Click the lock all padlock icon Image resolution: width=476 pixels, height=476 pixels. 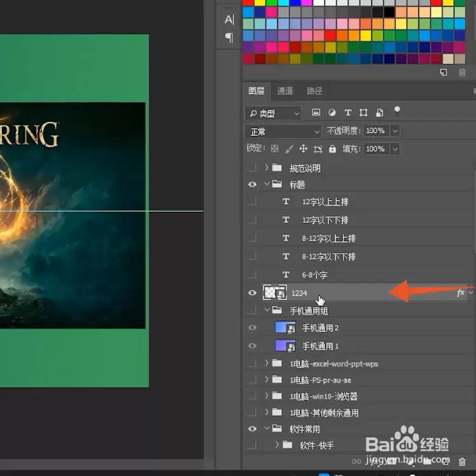click(333, 149)
